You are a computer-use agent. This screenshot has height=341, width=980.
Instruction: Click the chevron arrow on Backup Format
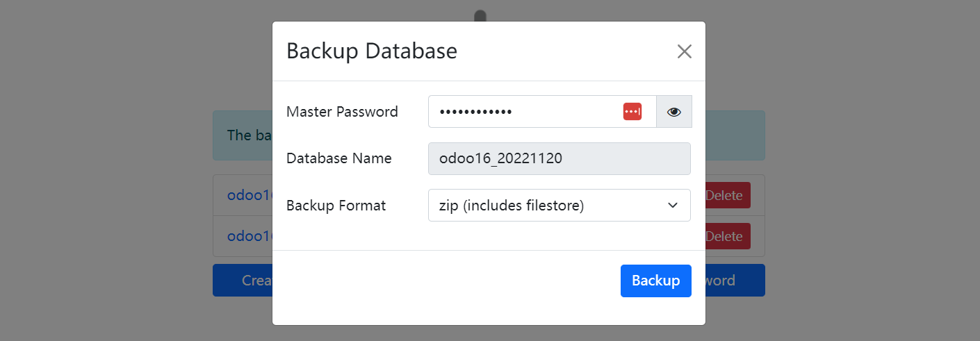672,206
